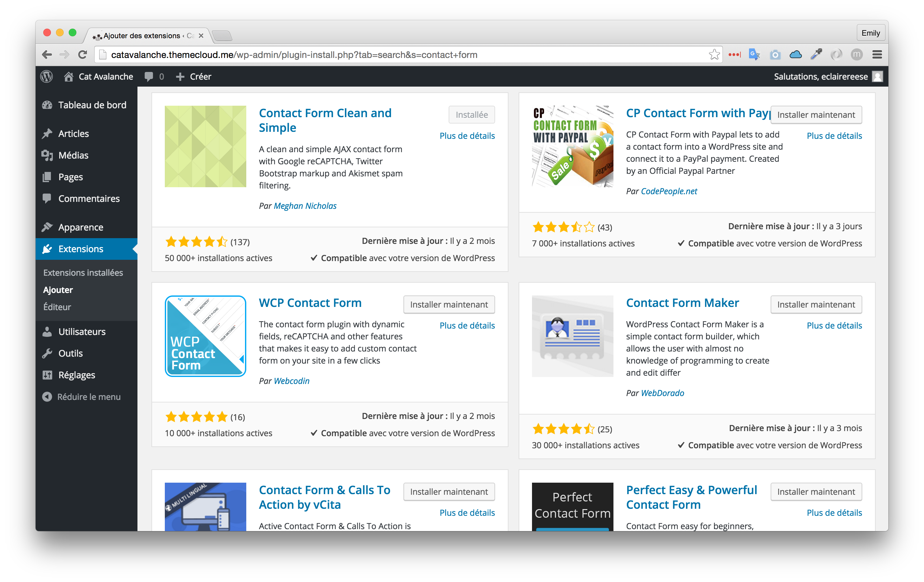Open Plus de détails for Contact Form Maker

834,325
